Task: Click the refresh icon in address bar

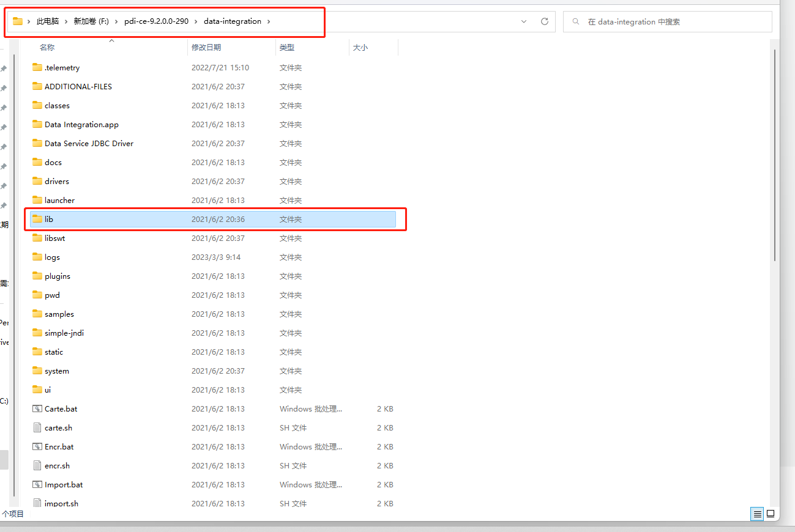Action: 544,21
